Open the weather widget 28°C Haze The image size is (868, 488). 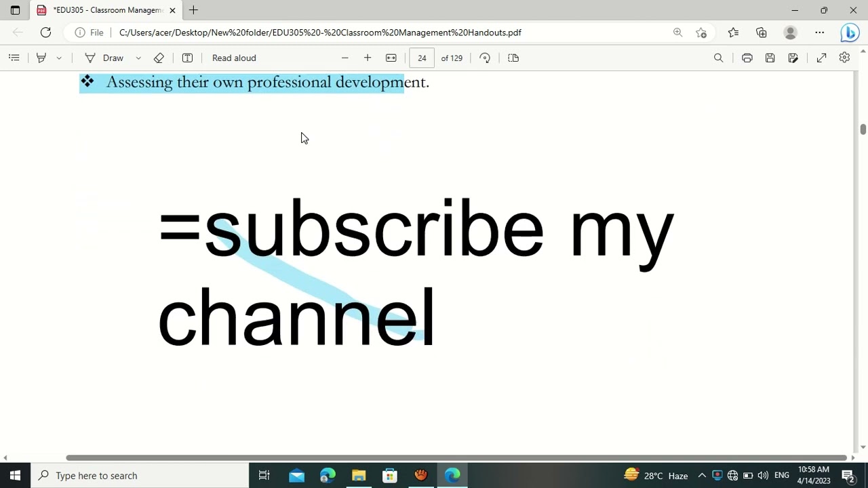click(x=656, y=475)
